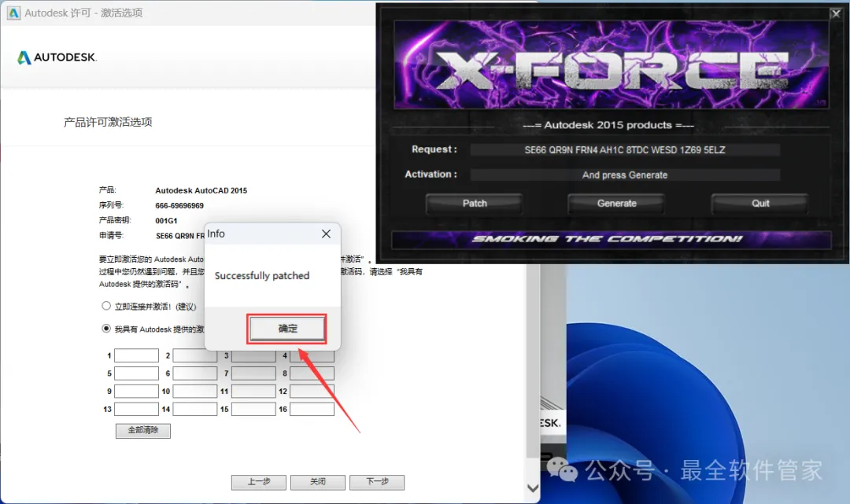Select the 我具有 Autodesk 提供的激活码 radio button
This screenshot has width=850, height=504.
click(106, 329)
